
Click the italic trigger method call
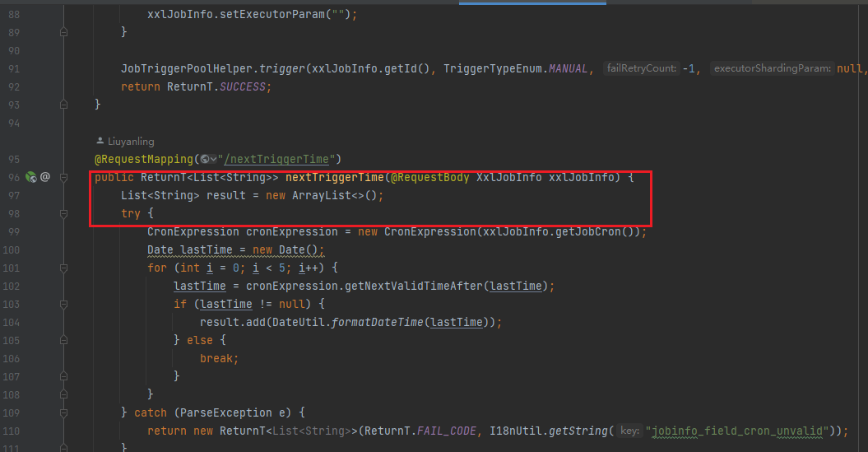pyautogui.click(x=281, y=68)
